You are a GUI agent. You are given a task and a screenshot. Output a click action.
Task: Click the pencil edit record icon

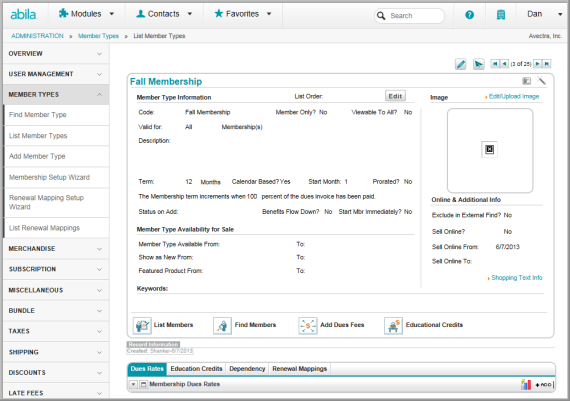point(461,64)
